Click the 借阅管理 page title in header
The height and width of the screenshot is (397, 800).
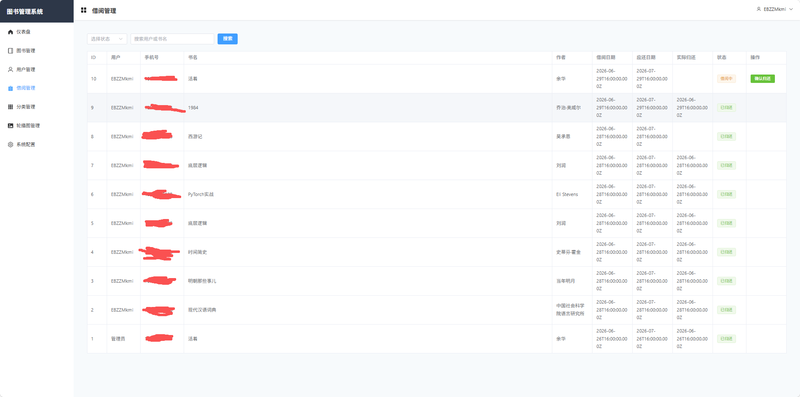pos(104,10)
